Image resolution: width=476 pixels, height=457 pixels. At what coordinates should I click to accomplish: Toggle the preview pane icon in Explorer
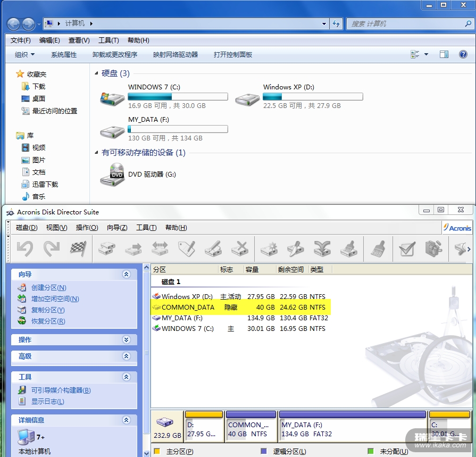(x=444, y=54)
